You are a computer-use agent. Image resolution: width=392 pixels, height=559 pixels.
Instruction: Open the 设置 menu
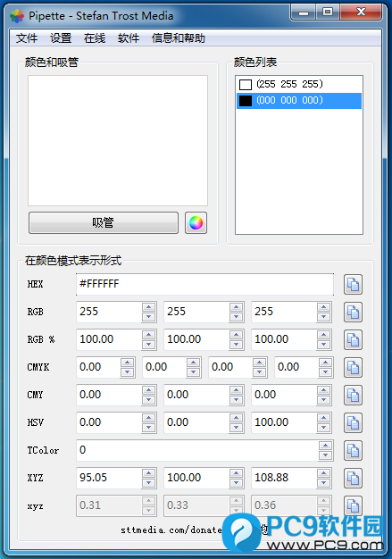click(x=61, y=38)
